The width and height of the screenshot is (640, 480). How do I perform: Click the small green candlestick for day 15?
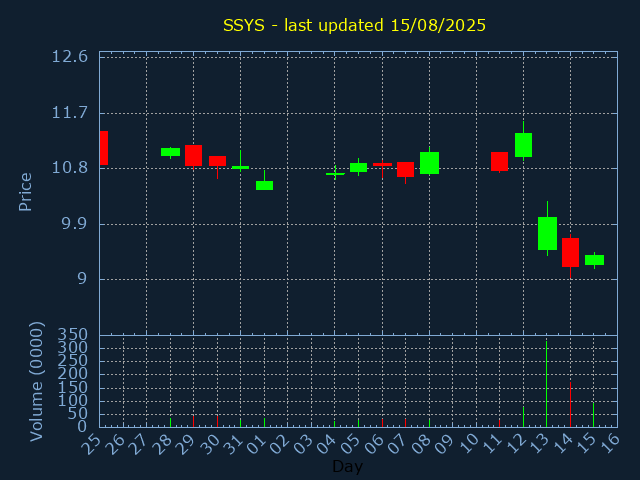(594, 260)
